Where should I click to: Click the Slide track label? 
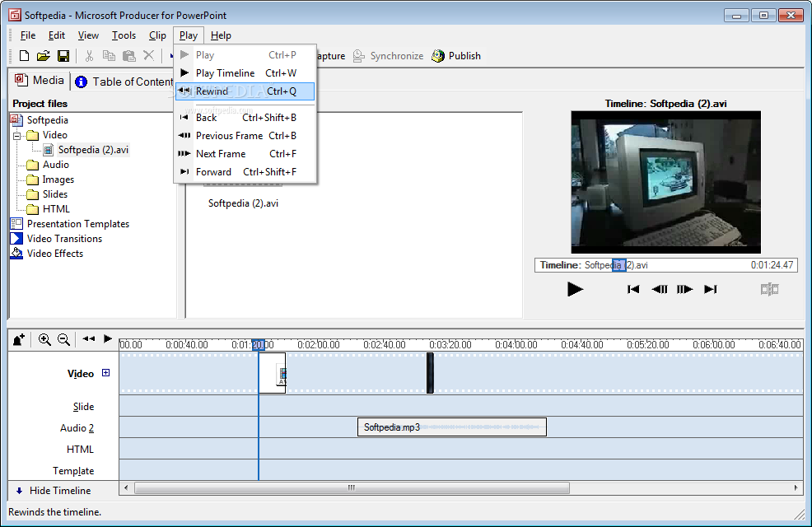[83, 407]
